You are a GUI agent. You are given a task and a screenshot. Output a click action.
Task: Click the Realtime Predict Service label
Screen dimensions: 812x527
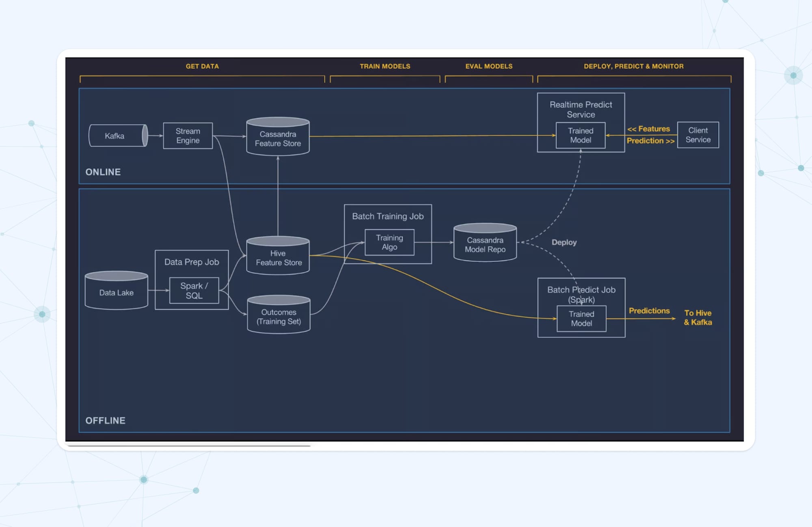click(581, 110)
